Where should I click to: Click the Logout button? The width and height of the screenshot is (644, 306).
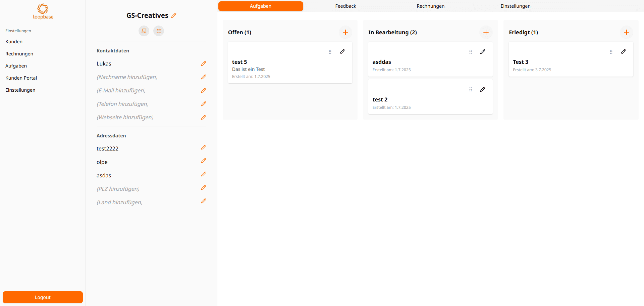[x=43, y=297]
